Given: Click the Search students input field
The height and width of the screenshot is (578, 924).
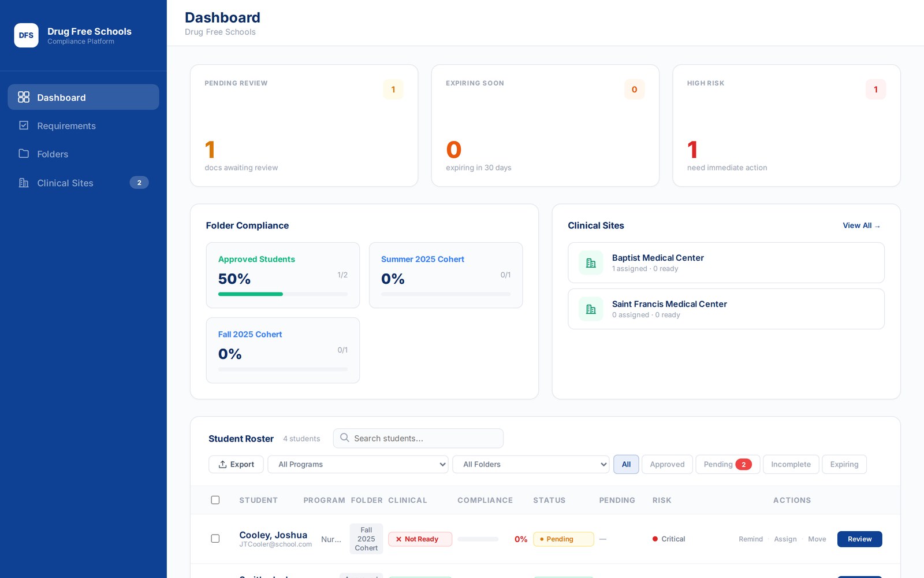Looking at the screenshot, I should (418, 438).
